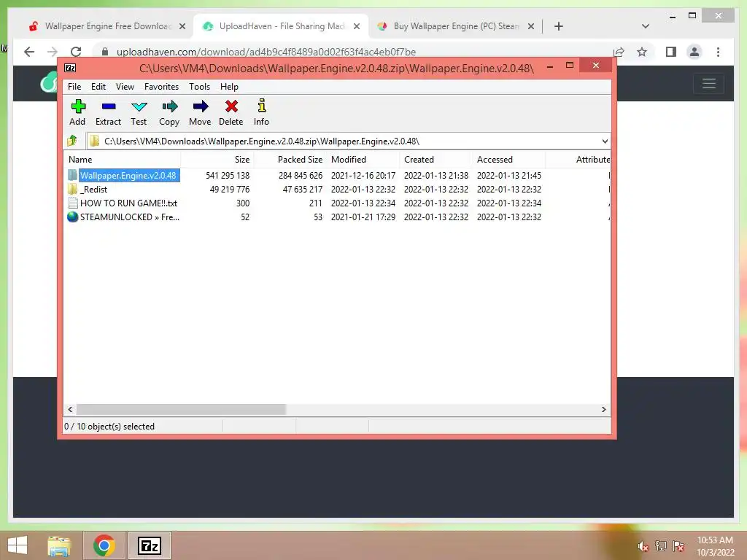
Task: Click the STEAMUNLOCKED globe shortcut icon
Action: pyautogui.click(x=72, y=217)
